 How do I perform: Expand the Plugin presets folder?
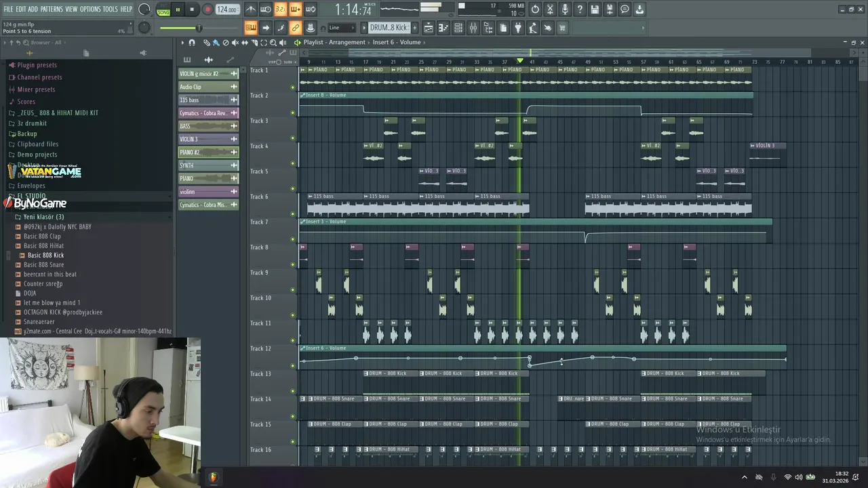37,65
